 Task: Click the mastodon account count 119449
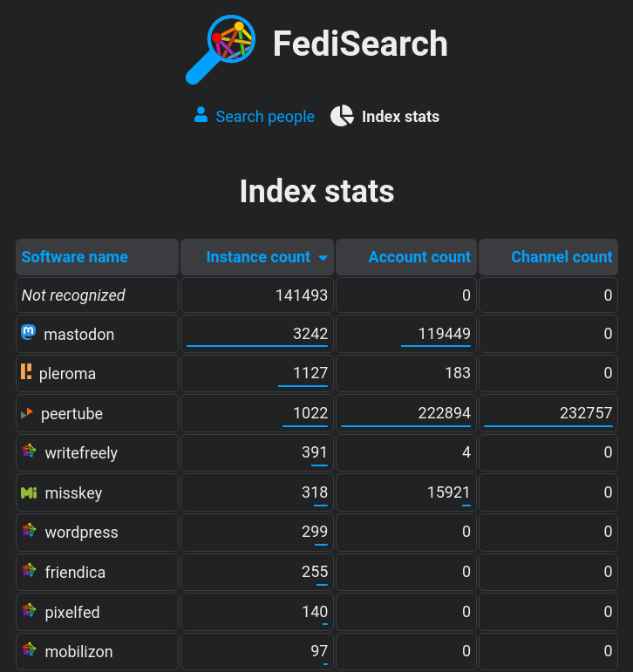436,334
